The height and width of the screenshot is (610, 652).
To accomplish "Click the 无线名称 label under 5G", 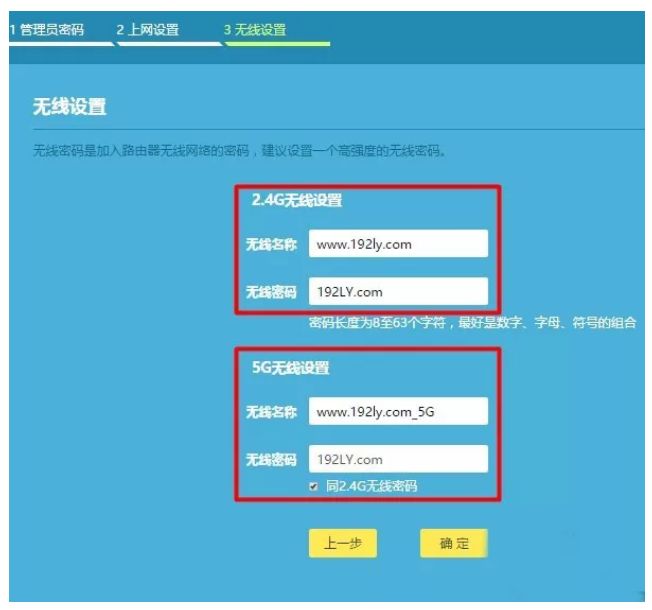I will tap(271, 412).
